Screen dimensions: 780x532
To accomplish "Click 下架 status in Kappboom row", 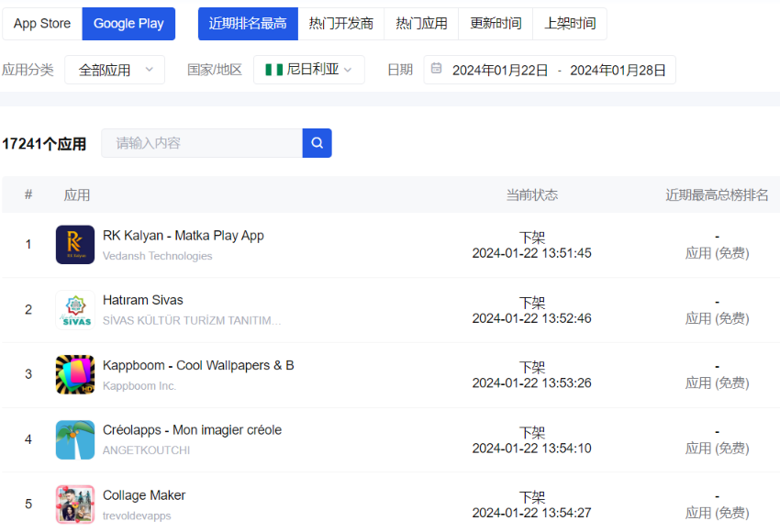I will [531, 367].
